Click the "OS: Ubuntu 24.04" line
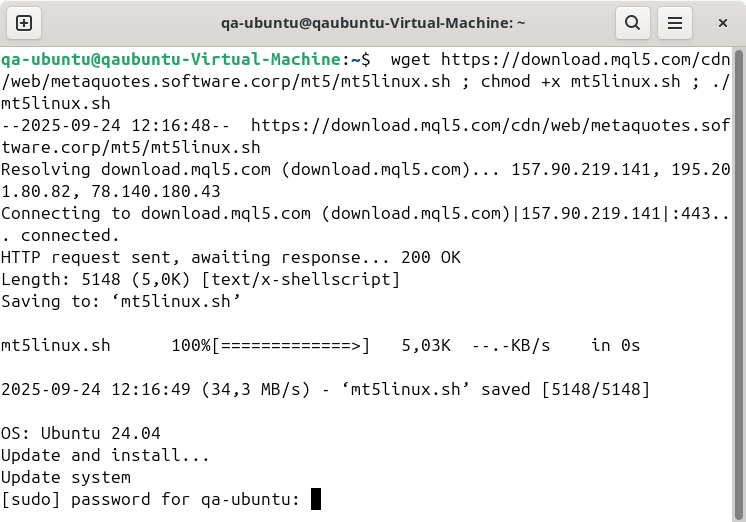746x522 pixels. 80,433
